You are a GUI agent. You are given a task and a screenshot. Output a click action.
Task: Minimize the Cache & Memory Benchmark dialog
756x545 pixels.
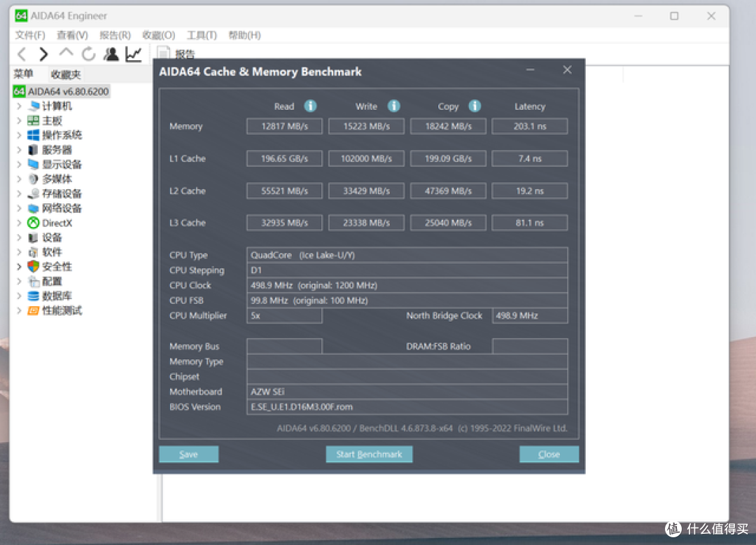[531, 71]
